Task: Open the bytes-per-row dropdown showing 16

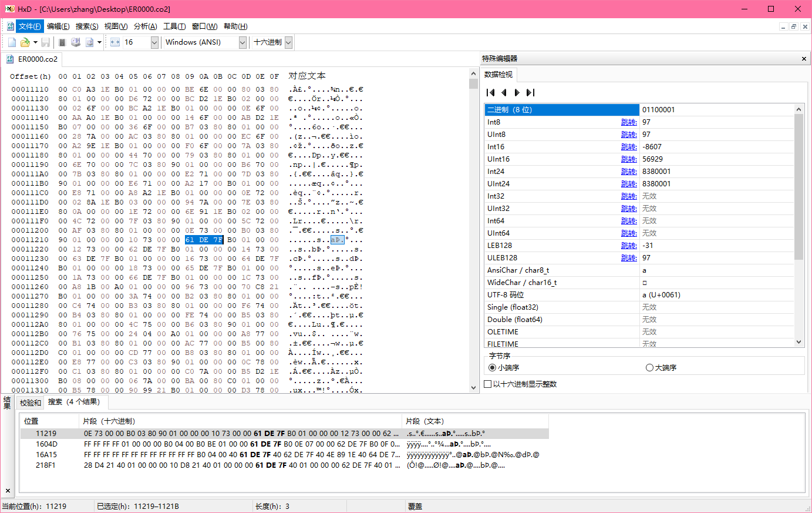Action: tap(154, 42)
